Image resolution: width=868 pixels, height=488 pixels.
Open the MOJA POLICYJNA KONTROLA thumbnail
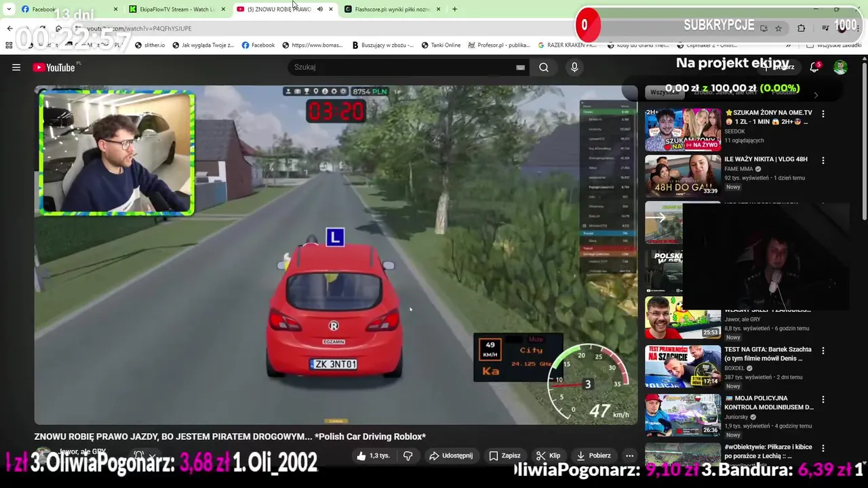(x=683, y=415)
